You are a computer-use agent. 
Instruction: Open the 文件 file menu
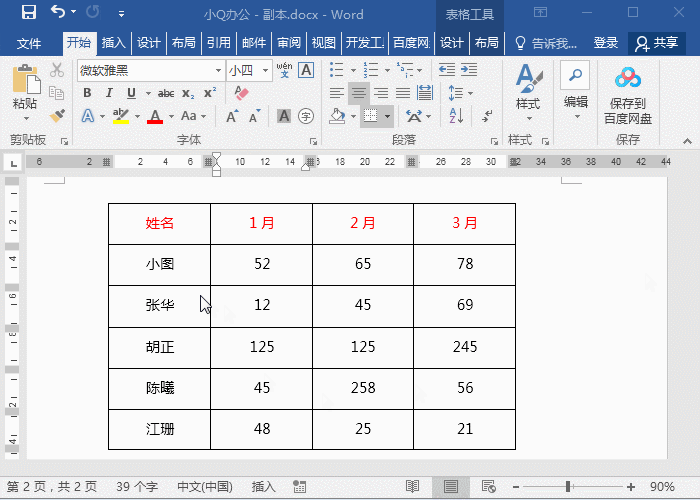pos(29,43)
